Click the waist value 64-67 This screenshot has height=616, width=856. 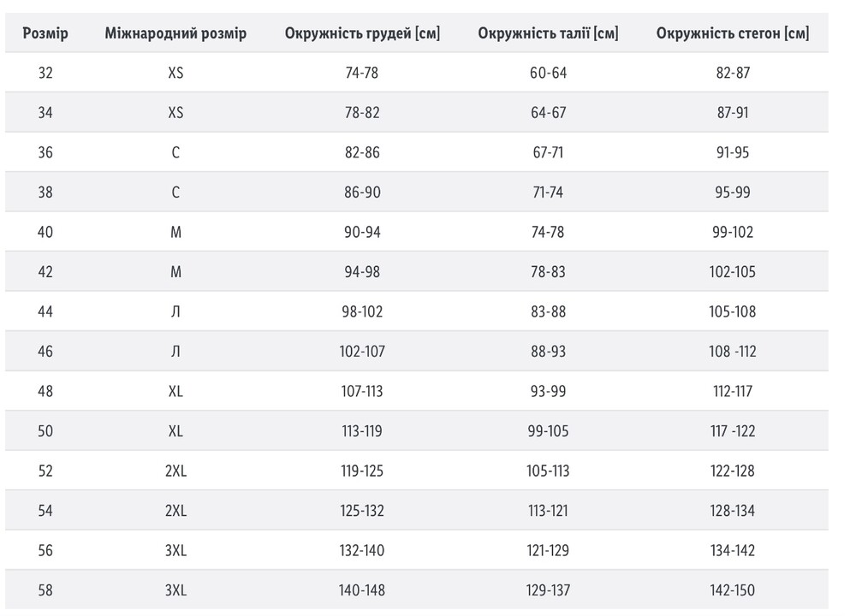coord(548,113)
